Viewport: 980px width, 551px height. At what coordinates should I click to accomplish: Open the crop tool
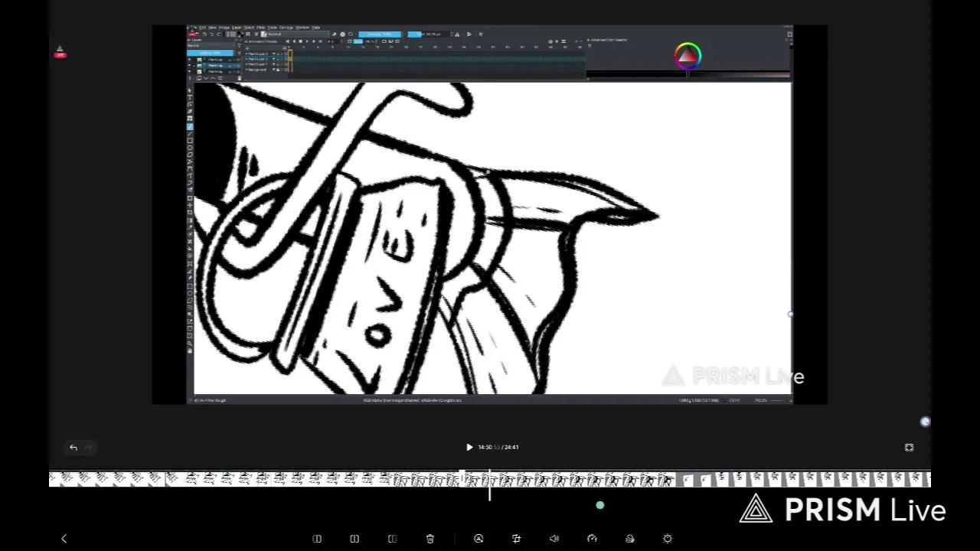click(516, 539)
